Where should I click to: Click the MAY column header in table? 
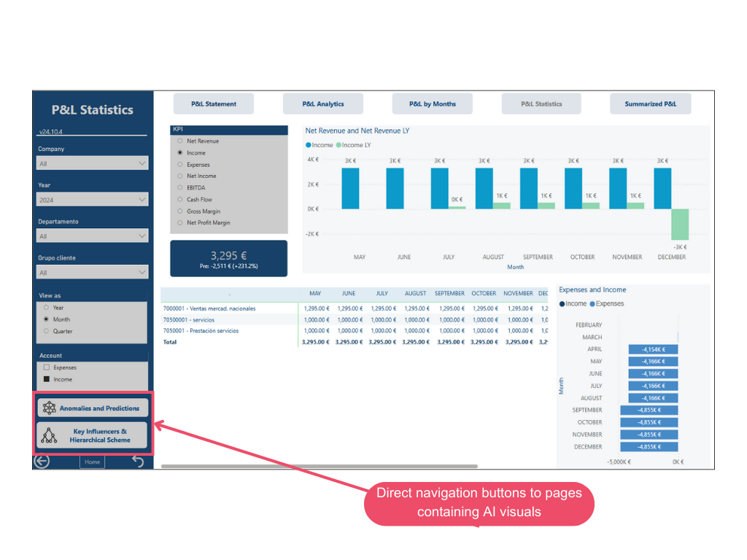(x=315, y=293)
